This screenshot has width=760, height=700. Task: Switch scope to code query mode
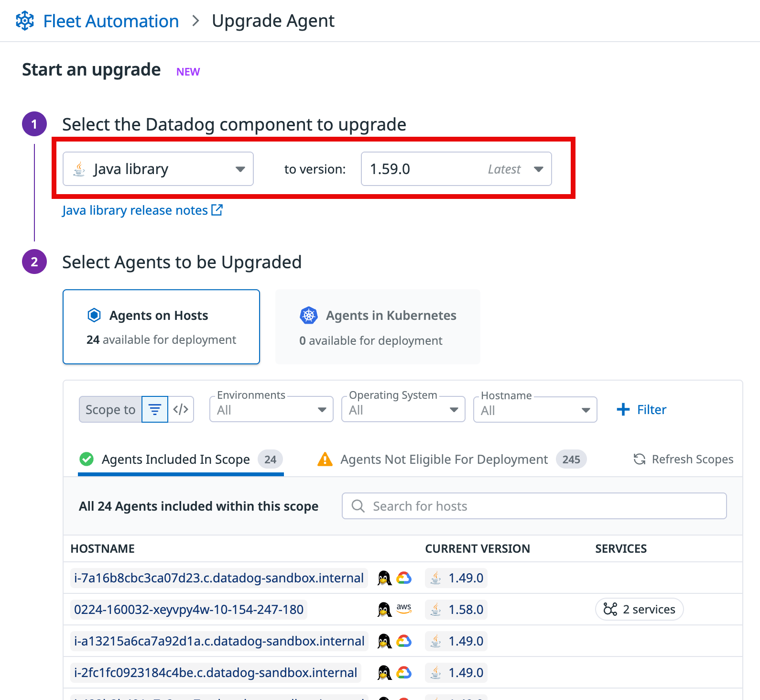click(181, 409)
